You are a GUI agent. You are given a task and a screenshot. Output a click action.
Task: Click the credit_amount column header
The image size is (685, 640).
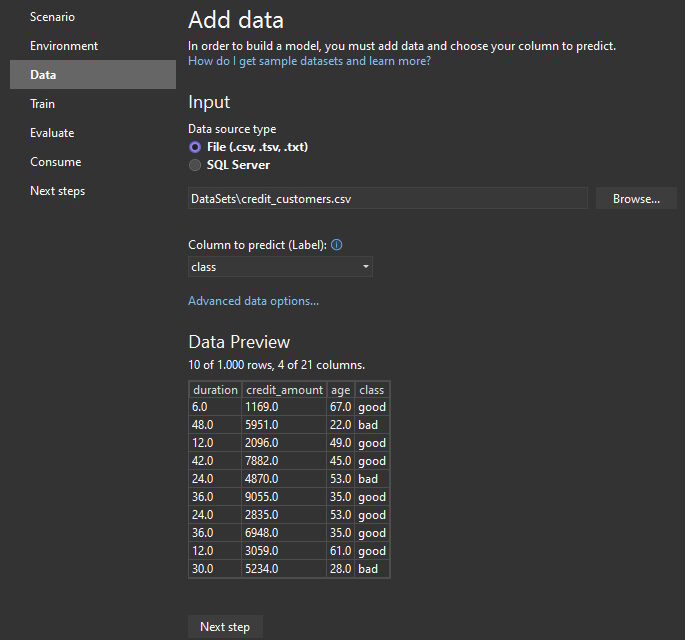(284, 390)
